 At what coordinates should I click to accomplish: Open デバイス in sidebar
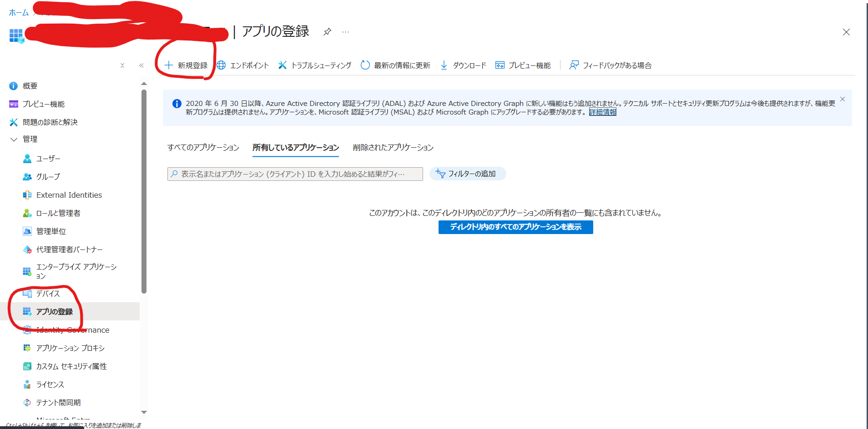coord(48,294)
